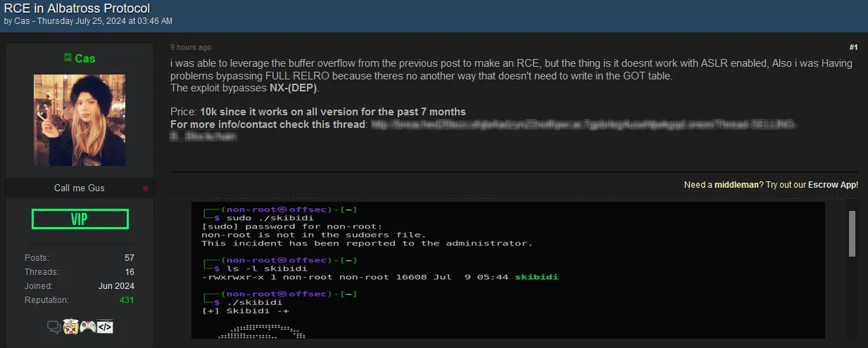Open Cas's avatar picture
The width and height of the screenshot is (868, 348).
pyautogui.click(x=80, y=120)
